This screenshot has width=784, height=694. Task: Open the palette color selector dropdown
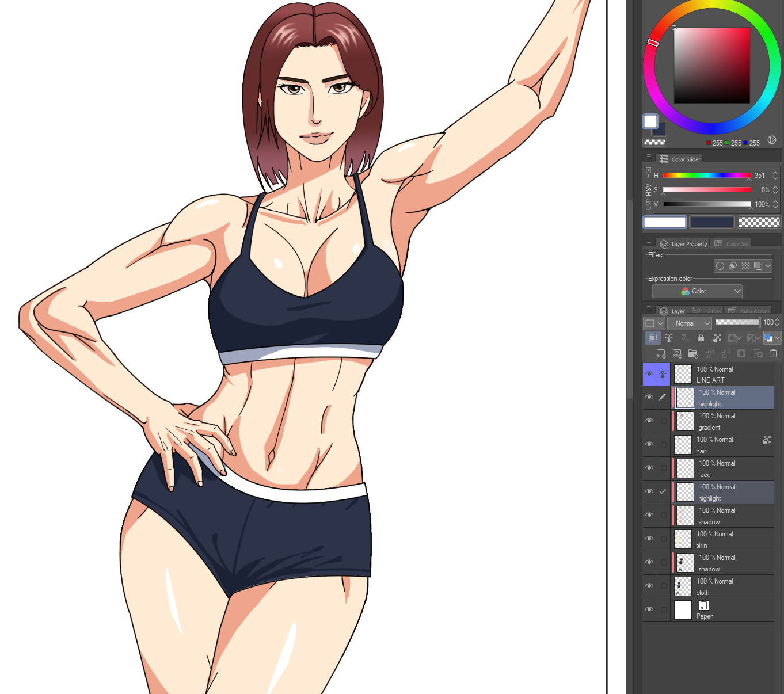click(x=772, y=338)
